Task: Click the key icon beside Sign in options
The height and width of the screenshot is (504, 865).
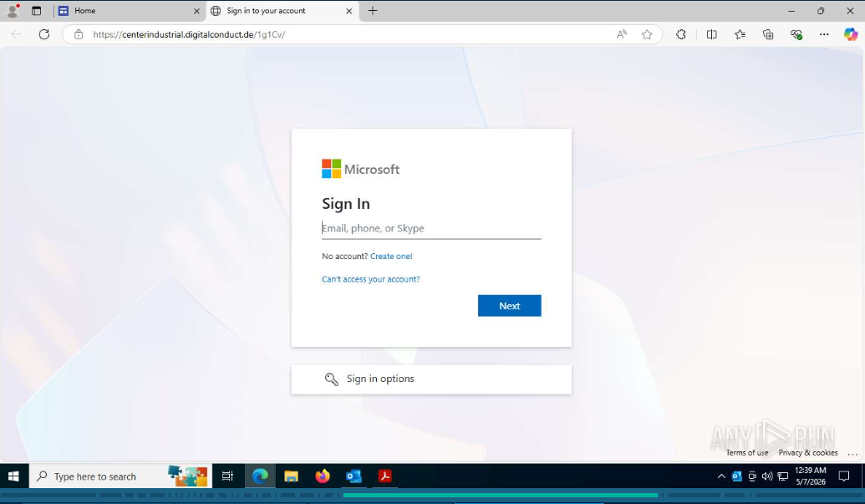Action: tap(331, 379)
